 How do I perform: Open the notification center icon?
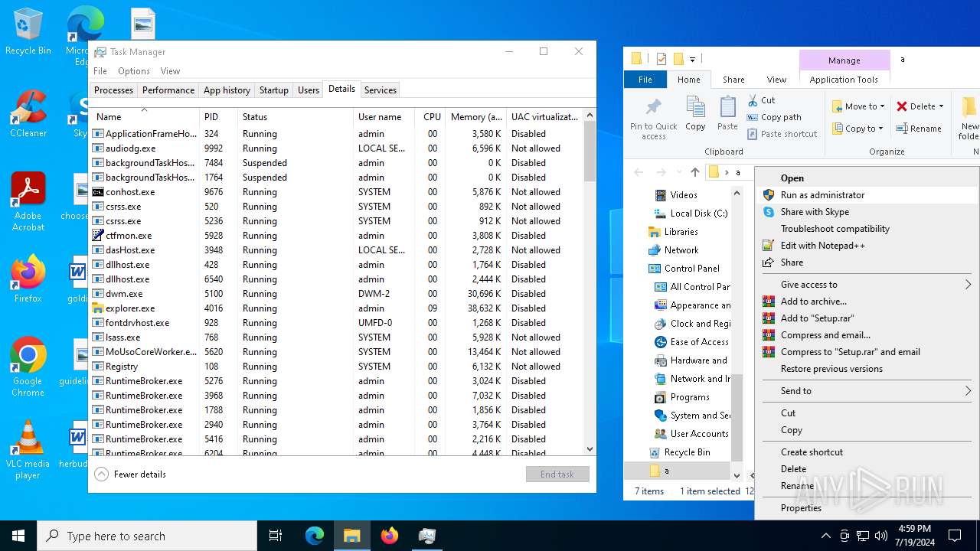955,536
